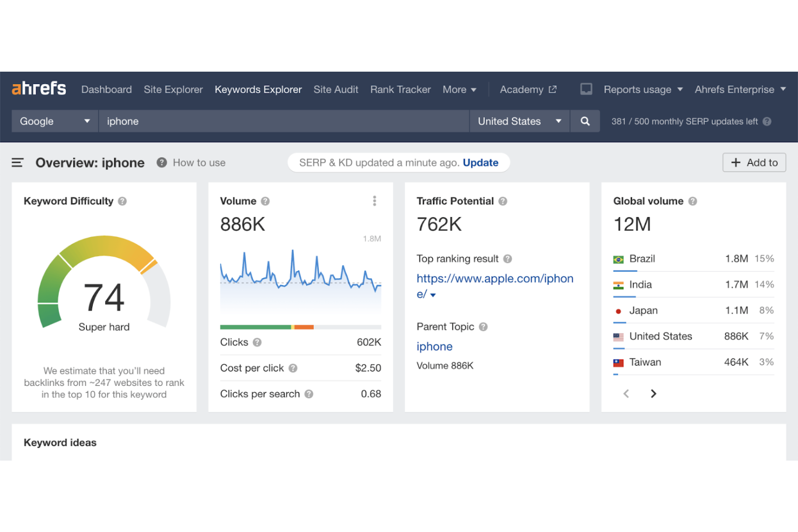The image size is (798, 532).
Task: Click the United States flag icon
Action: (x=618, y=337)
